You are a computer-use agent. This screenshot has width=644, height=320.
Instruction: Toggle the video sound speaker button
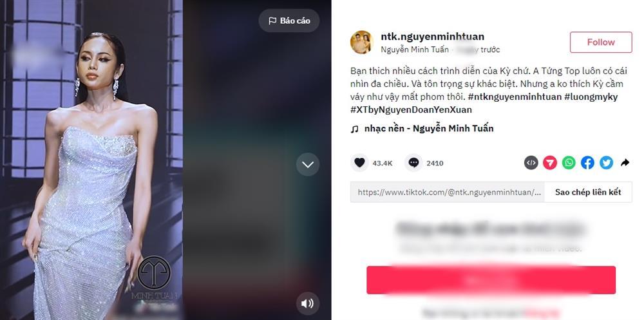click(x=308, y=303)
